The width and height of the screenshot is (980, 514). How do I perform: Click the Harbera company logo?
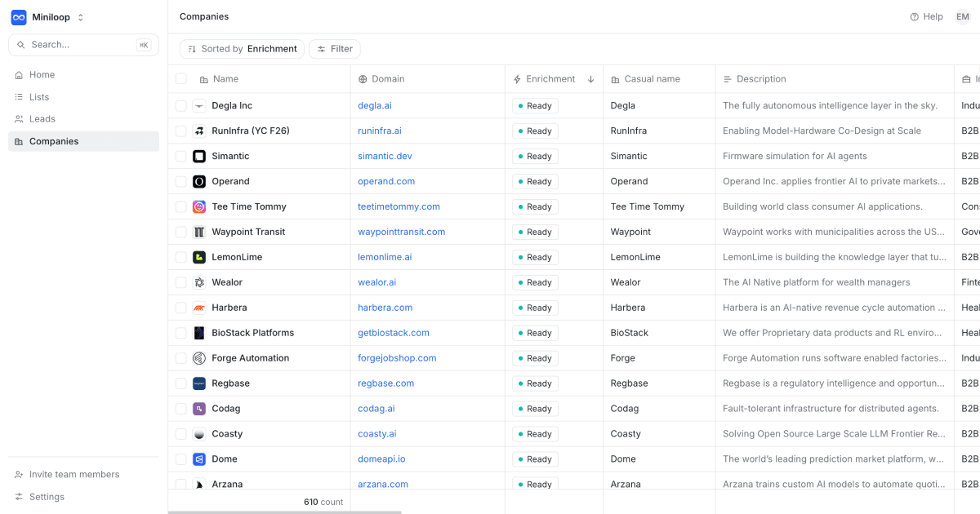(199, 308)
